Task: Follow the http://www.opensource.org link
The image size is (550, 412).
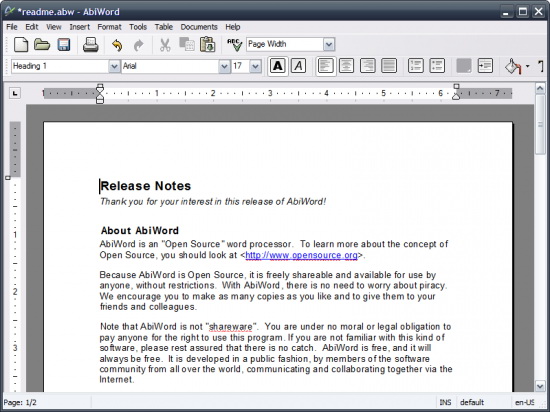Action: (302, 255)
